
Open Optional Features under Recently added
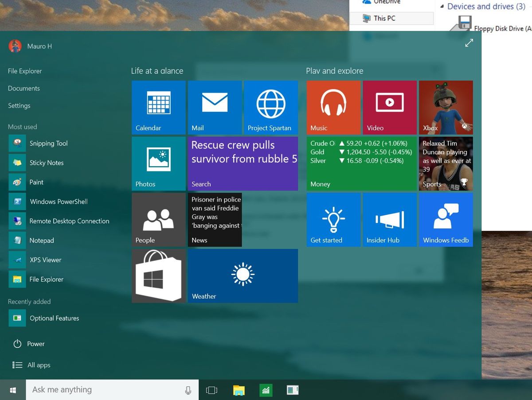click(x=54, y=318)
